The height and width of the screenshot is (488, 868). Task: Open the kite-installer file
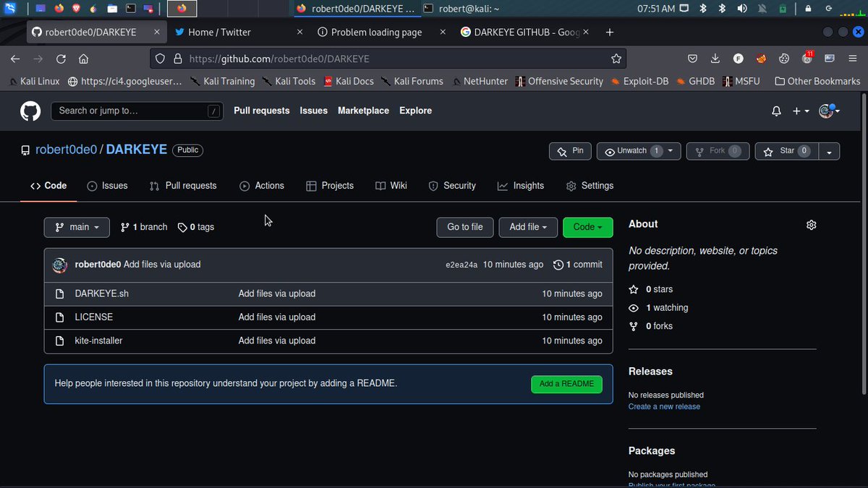coord(98,341)
